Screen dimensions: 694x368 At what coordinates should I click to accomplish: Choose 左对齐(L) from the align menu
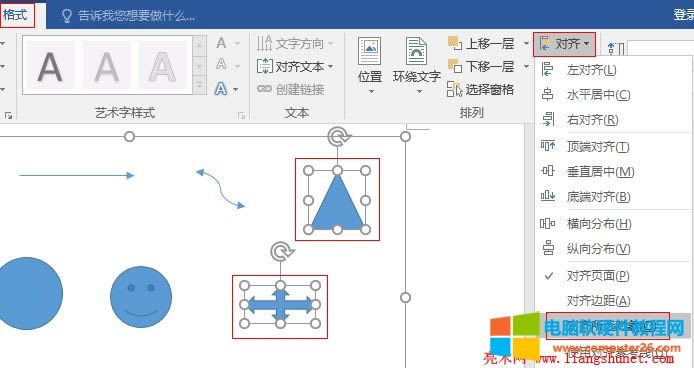(613, 70)
